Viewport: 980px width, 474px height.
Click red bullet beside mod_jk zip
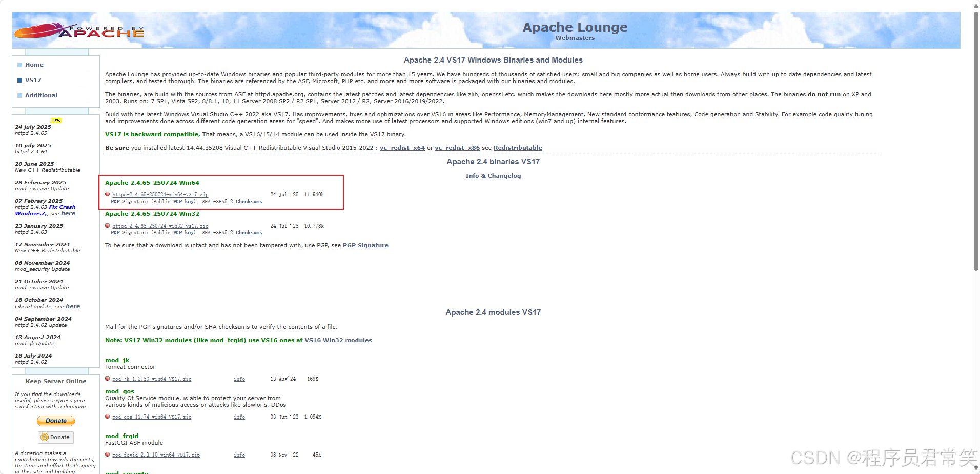tap(108, 379)
